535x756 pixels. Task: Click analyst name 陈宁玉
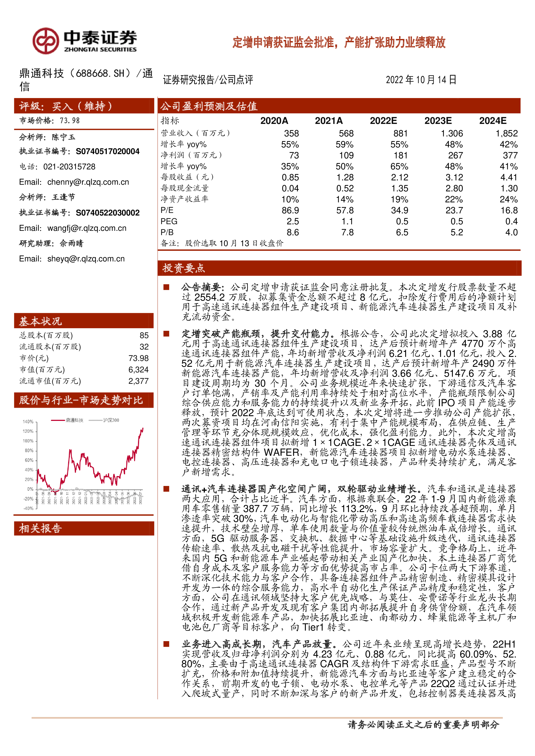coord(64,137)
